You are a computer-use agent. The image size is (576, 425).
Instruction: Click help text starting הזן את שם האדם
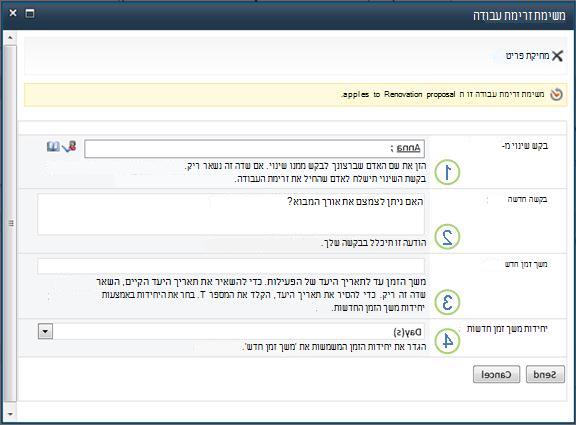[305, 172]
